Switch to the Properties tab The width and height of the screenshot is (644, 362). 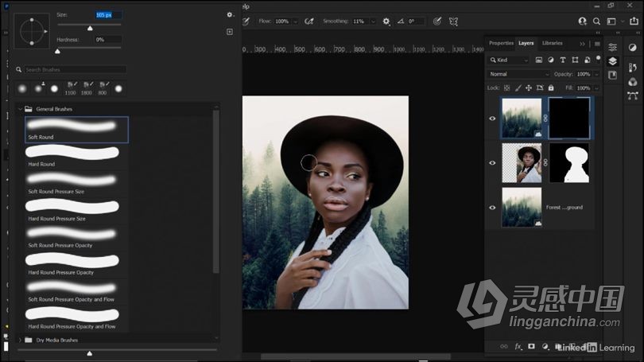(501, 43)
